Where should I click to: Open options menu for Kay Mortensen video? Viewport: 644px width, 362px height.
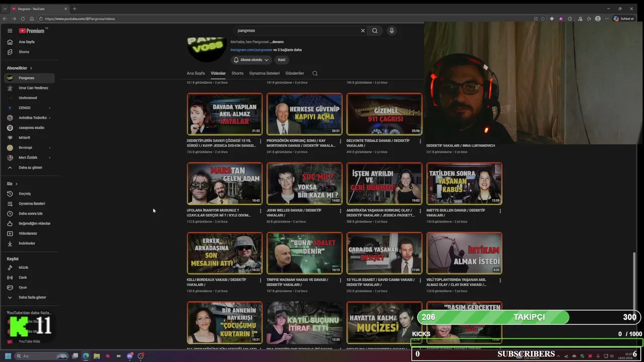coord(340,142)
